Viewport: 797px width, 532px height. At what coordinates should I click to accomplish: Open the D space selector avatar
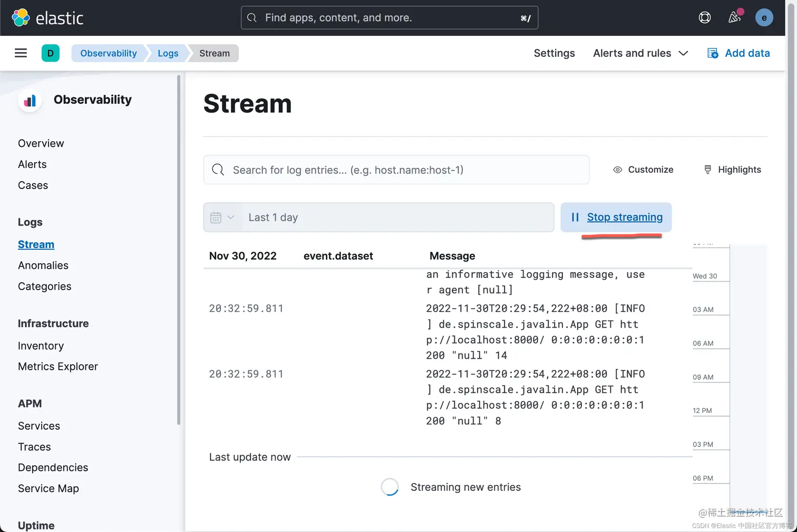pyautogui.click(x=51, y=53)
